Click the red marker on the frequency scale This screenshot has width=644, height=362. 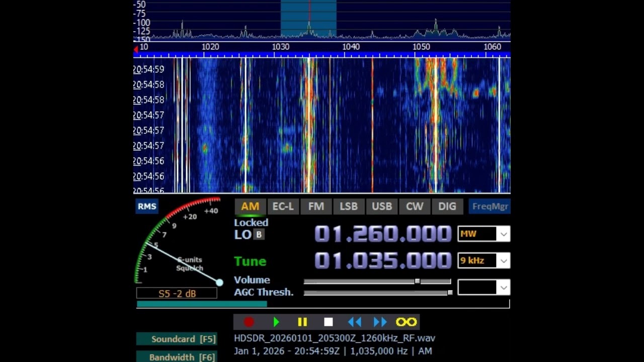[x=135, y=49]
